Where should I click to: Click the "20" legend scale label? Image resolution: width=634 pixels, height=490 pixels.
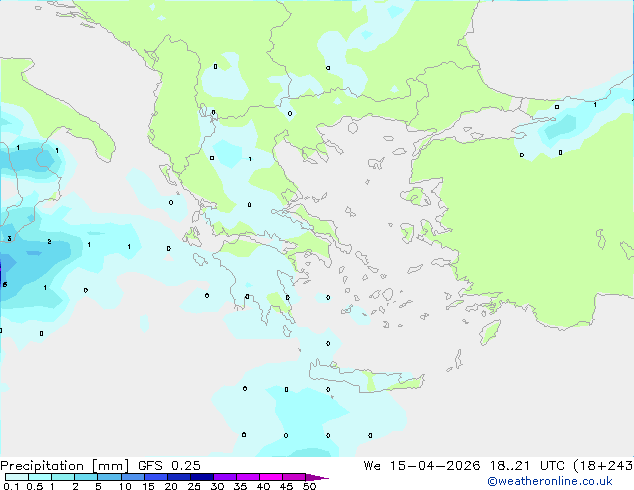tap(171, 486)
